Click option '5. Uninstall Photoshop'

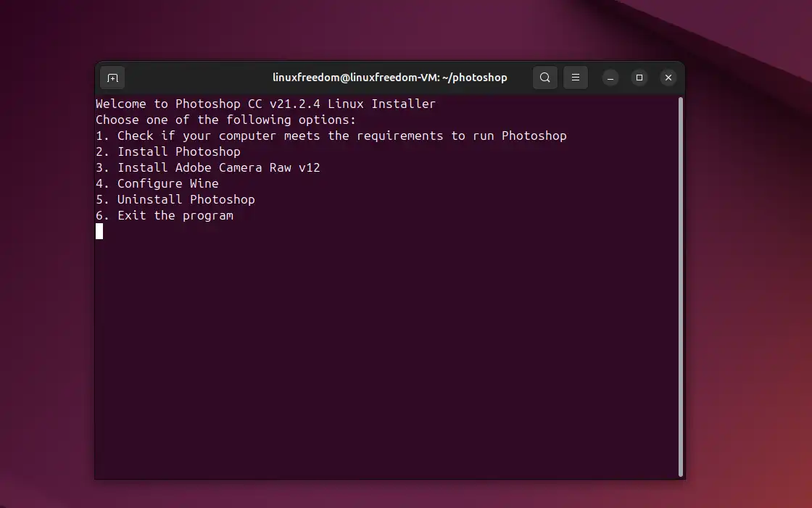[175, 200]
